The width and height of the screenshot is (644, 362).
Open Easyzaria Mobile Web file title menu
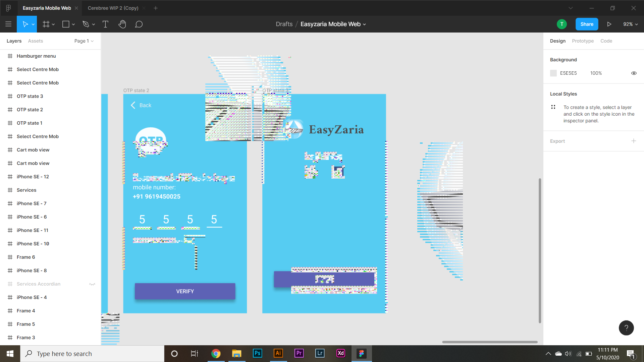[x=333, y=24]
